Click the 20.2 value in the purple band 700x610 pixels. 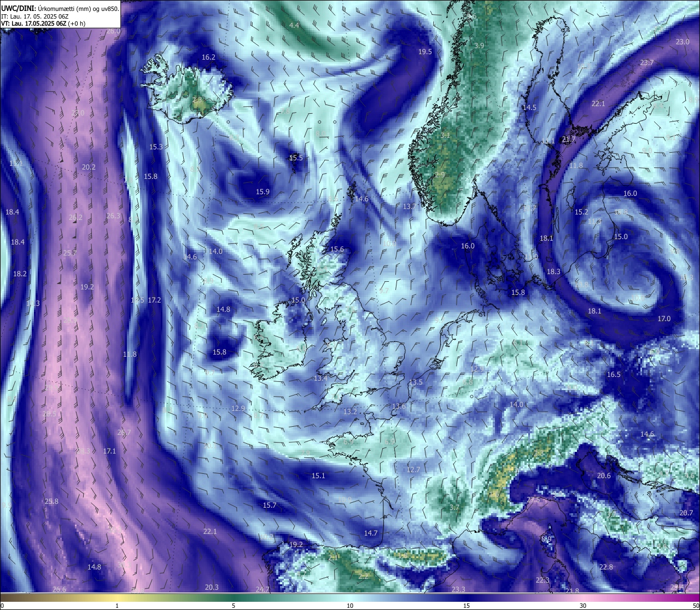89,167
